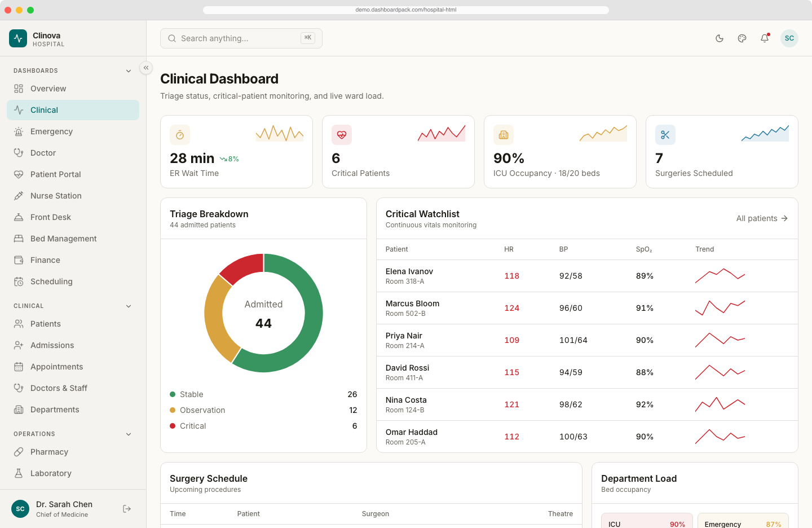Click in the Search anything field
This screenshot has width=812, height=528.
click(x=241, y=38)
